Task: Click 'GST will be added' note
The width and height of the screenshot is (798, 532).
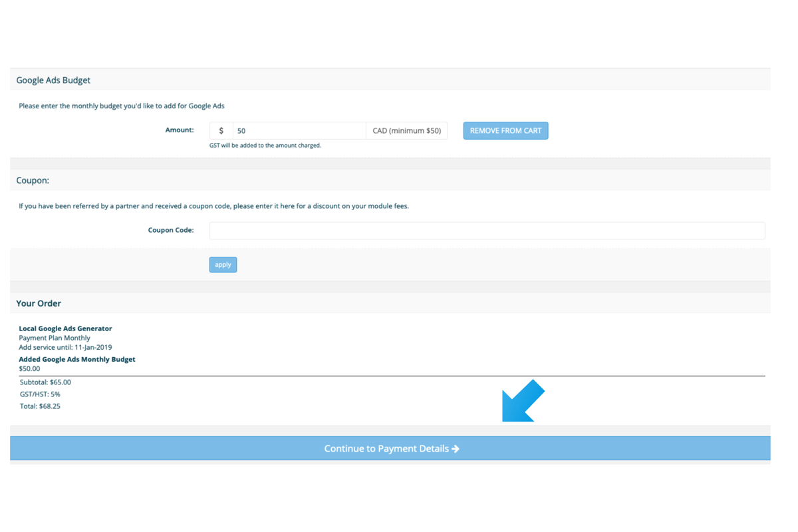Action: (x=265, y=145)
